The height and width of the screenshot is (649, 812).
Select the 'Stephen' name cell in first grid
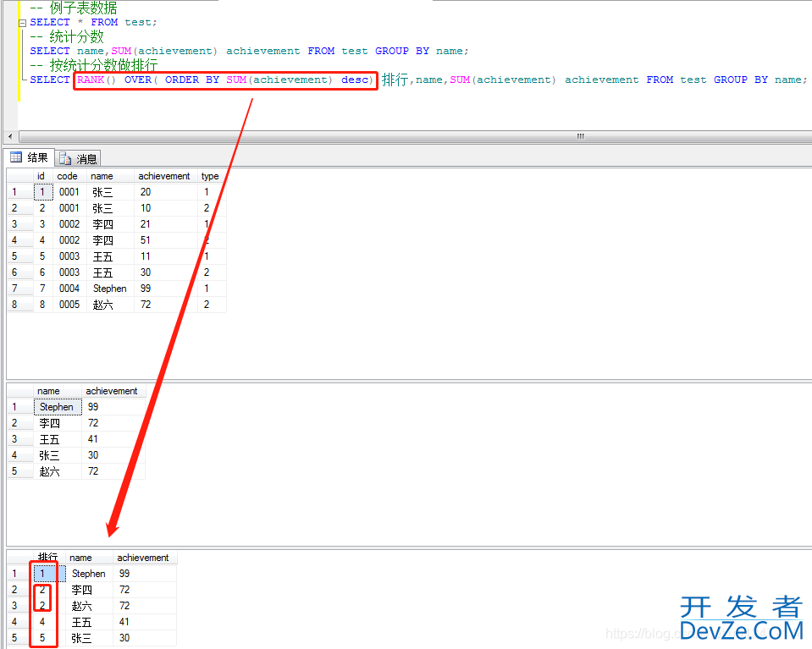(110, 289)
